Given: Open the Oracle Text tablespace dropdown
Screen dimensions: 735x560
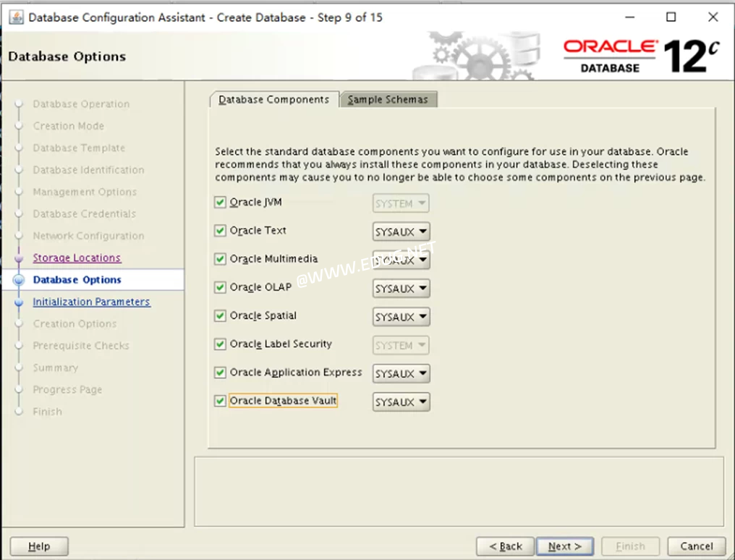Looking at the screenshot, I should 401,232.
